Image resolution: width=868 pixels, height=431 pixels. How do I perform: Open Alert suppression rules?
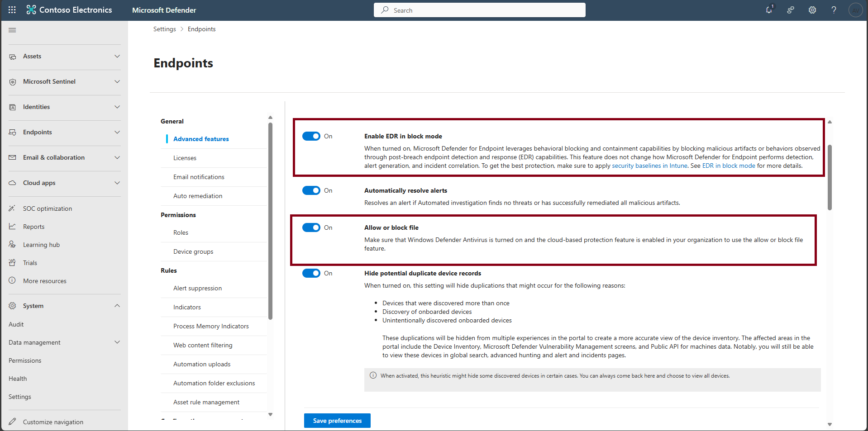point(197,288)
